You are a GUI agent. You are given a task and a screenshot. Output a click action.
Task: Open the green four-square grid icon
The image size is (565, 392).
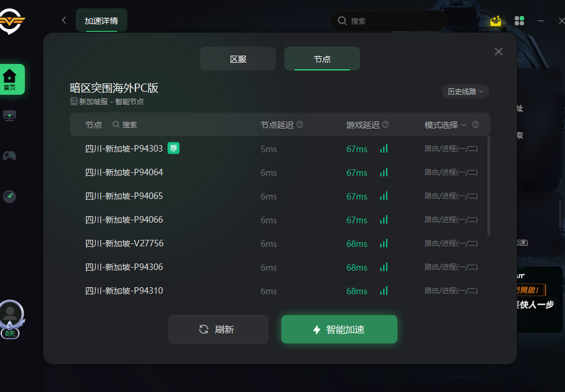point(519,21)
